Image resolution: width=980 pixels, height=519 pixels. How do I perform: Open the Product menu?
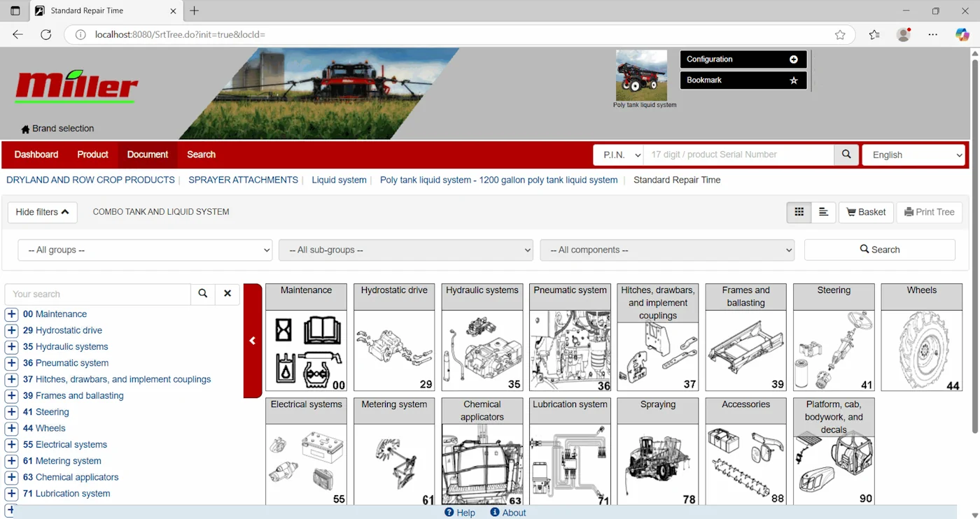pos(92,155)
